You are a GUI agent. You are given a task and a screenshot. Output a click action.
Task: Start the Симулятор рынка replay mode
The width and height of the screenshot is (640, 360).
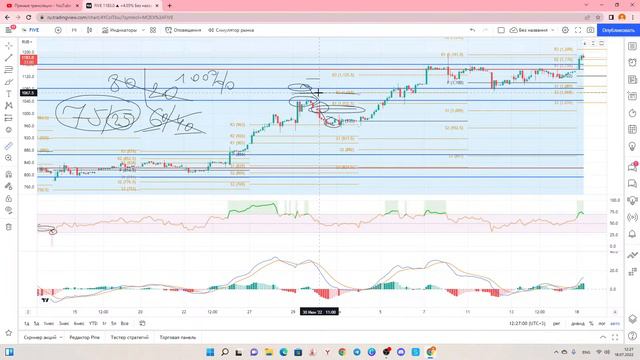[x=231, y=30]
